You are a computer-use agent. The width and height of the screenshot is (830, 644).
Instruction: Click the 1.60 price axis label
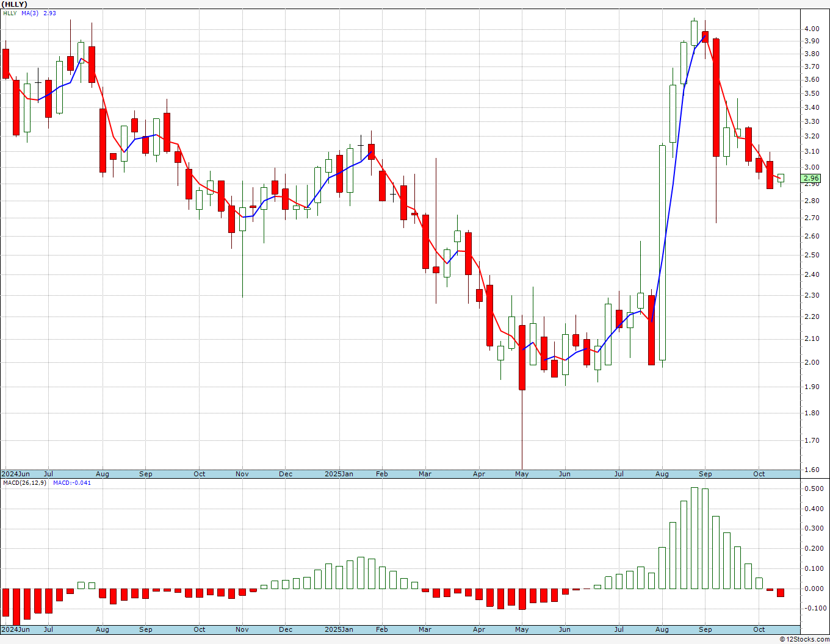(x=812, y=470)
